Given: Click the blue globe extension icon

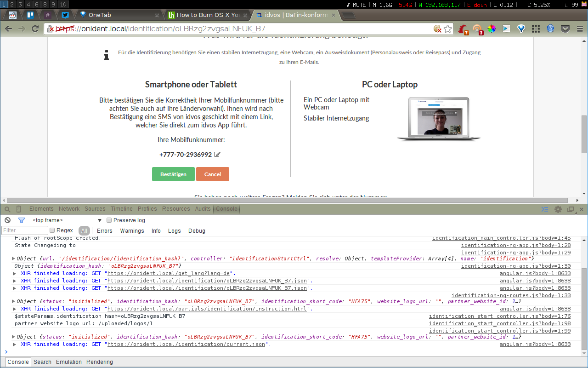Looking at the screenshot, I should [x=550, y=29].
